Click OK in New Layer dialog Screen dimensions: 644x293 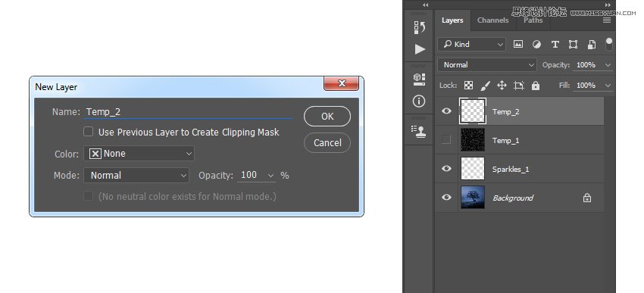327,117
